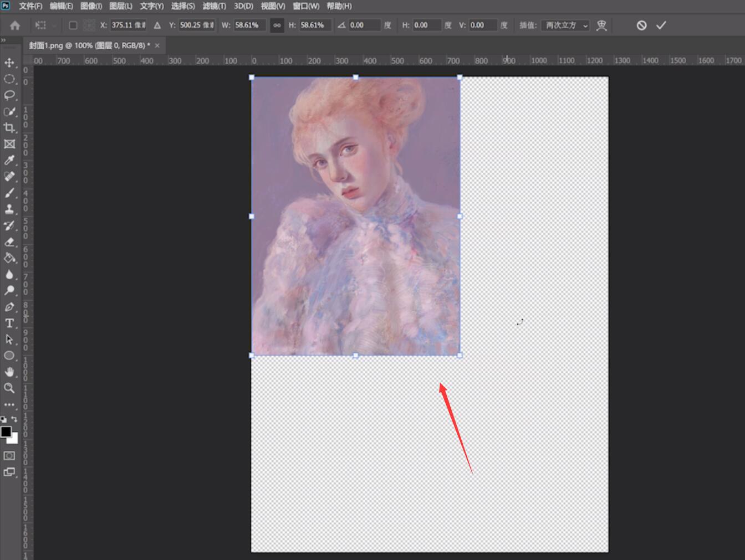745x560 pixels.
Task: Open the 窗口(W) menu
Action: coord(306,6)
